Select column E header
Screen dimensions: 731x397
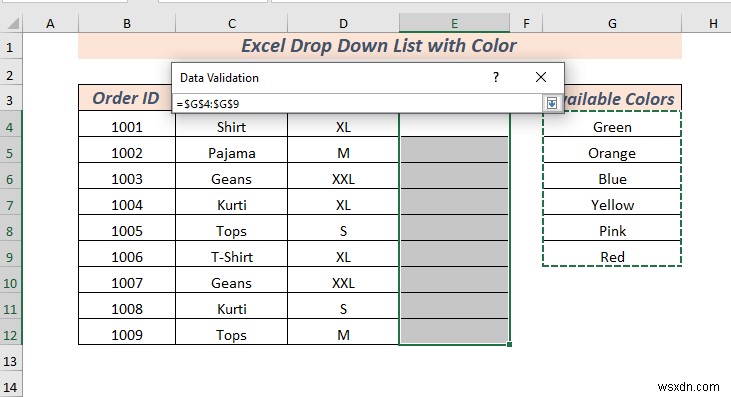click(455, 23)
